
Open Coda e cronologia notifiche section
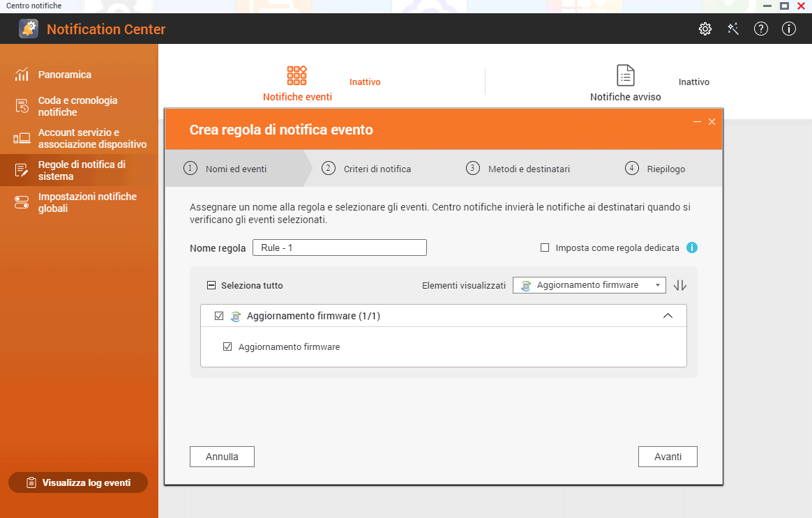tap(79, 106)
